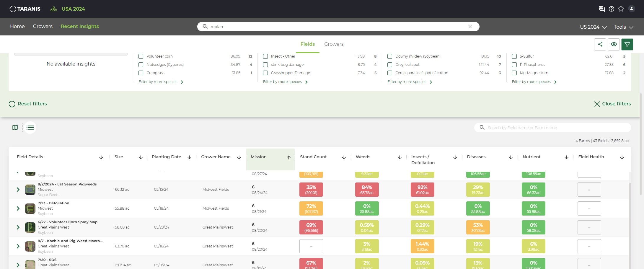Toggle the green filter funnel button
The width and height of the screenshot is (644, 269).
click(627, 44)
